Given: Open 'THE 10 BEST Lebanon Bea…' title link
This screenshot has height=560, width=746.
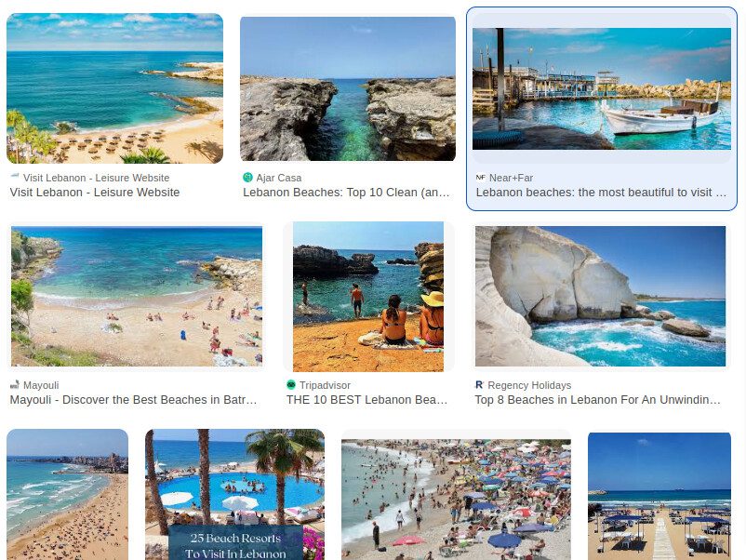Looking at the screenshot, I should click(x=366, y=400).
